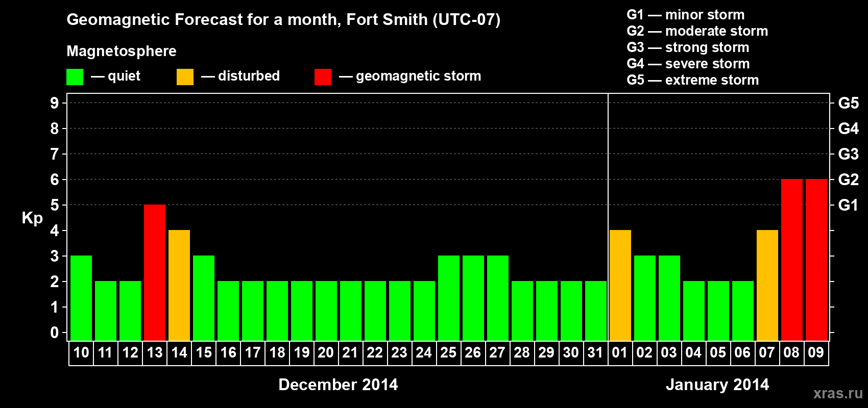This screenshot has width=868, height=408.
Task: Click the G4 severe storm legend line
Action: (688, 64)
